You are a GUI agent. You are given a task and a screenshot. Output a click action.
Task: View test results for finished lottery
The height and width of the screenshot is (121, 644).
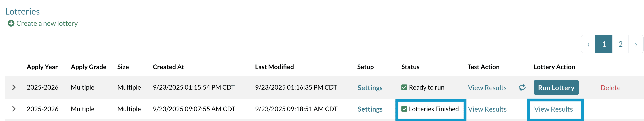click(487, 109)
